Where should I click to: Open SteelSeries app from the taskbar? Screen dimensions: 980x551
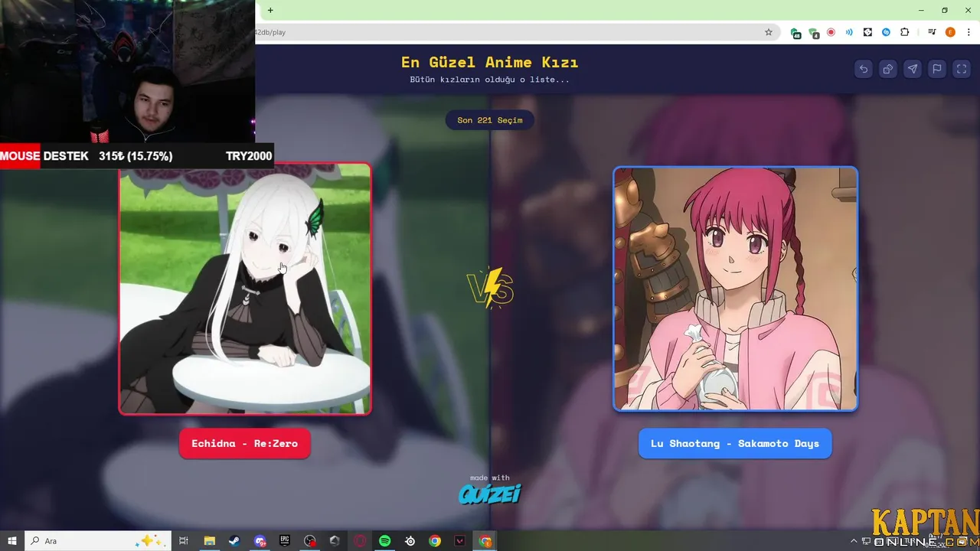coord(410,541)
